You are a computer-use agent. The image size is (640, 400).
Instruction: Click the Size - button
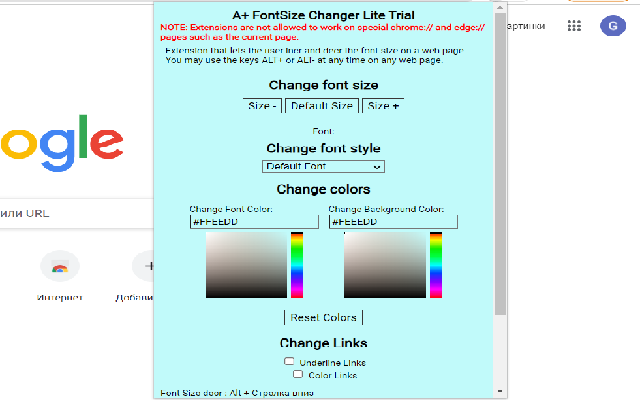click(x=262, y=106)
